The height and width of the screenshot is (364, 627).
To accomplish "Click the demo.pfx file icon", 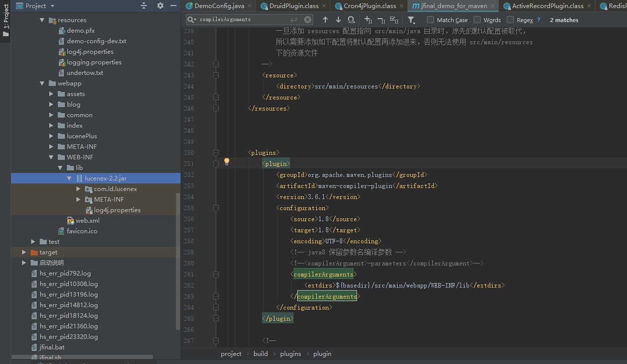I will click(x=62, y=31).
